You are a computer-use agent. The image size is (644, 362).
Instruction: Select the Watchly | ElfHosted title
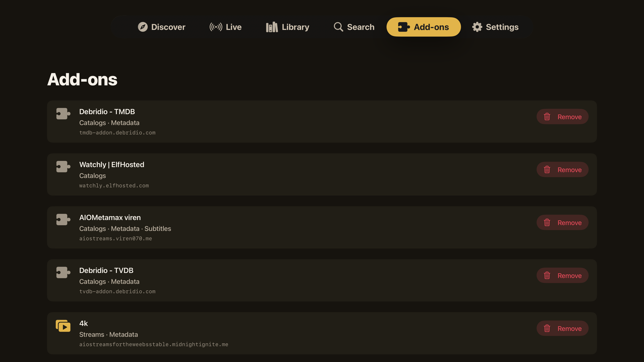point(112,165)
